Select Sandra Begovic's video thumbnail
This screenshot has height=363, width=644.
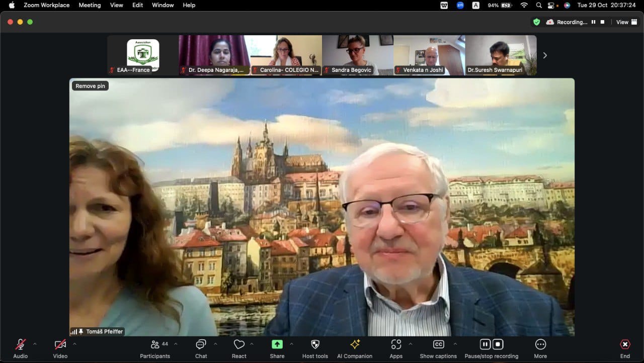click(358, 55)
